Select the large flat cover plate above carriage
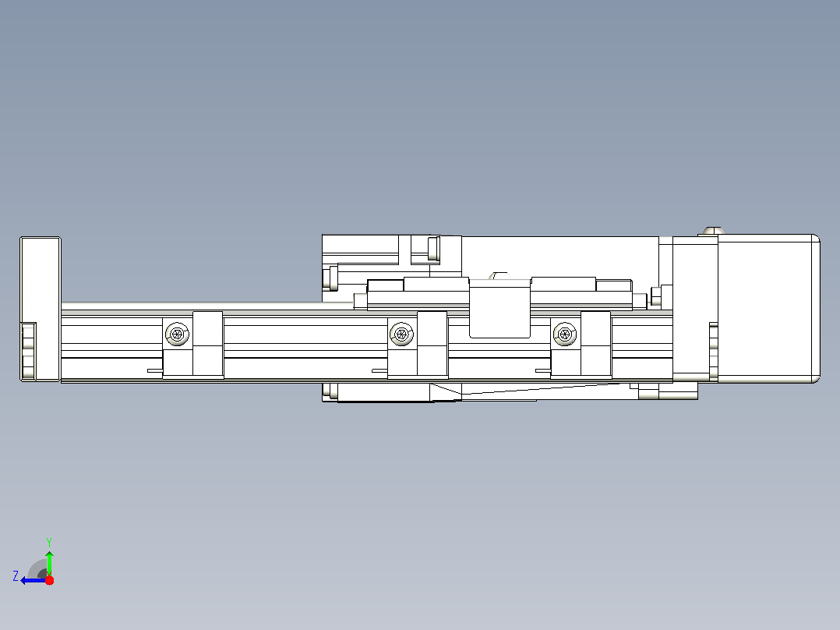 click(559, 257)
